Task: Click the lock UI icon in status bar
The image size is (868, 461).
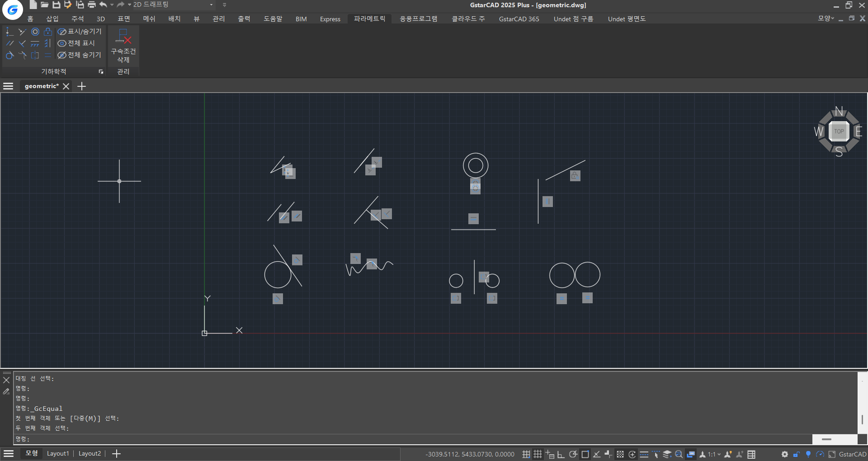Action: coord(797,454)
